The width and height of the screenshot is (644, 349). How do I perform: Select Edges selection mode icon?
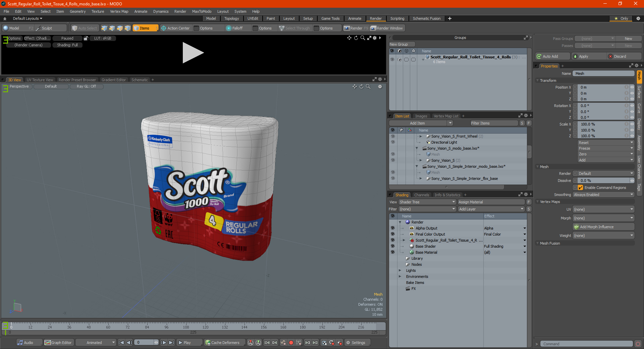(x=112, y=28)
